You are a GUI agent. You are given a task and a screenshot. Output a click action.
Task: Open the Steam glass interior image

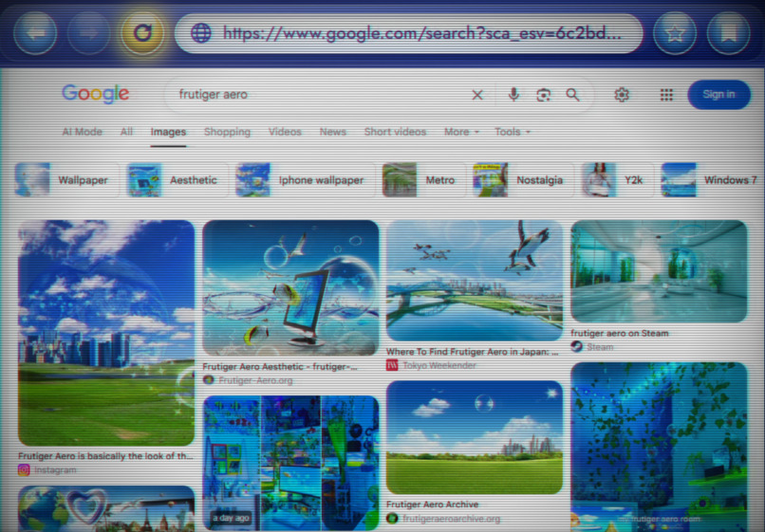[659, 271]
